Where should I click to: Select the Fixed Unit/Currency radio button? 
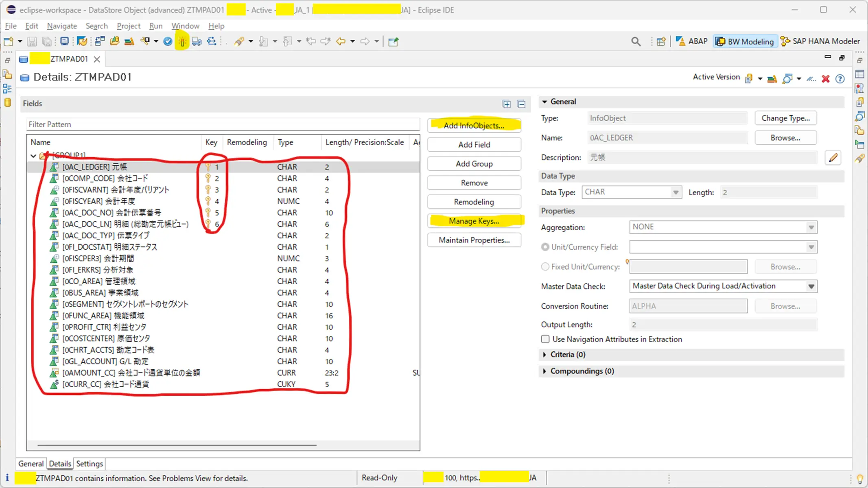click(x=545, y=267)
